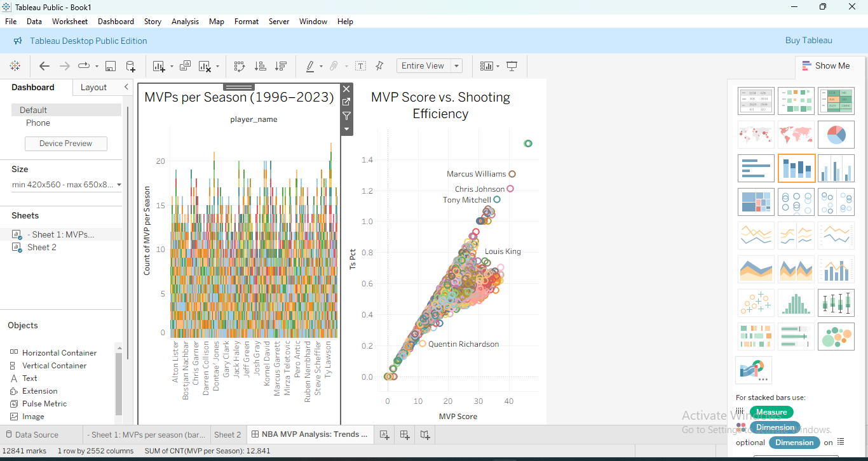Open the Sheet 2 bottom tab
The image size is (868, 461).
227,435
